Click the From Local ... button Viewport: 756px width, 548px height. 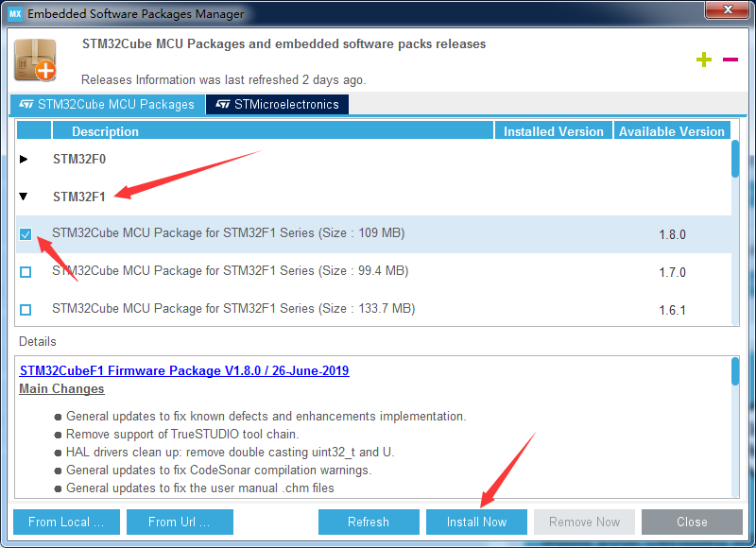(66, 522)
